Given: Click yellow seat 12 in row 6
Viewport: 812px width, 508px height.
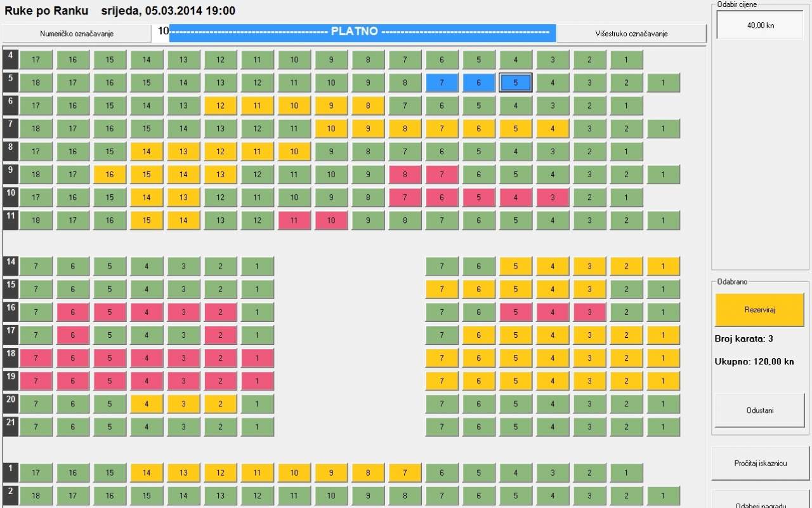Looking at the screenshot, I should (220, 105).
